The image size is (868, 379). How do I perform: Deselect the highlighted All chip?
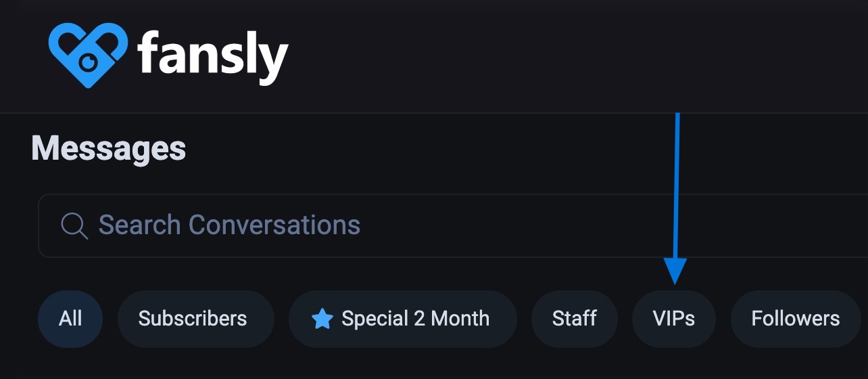(70, 319)
